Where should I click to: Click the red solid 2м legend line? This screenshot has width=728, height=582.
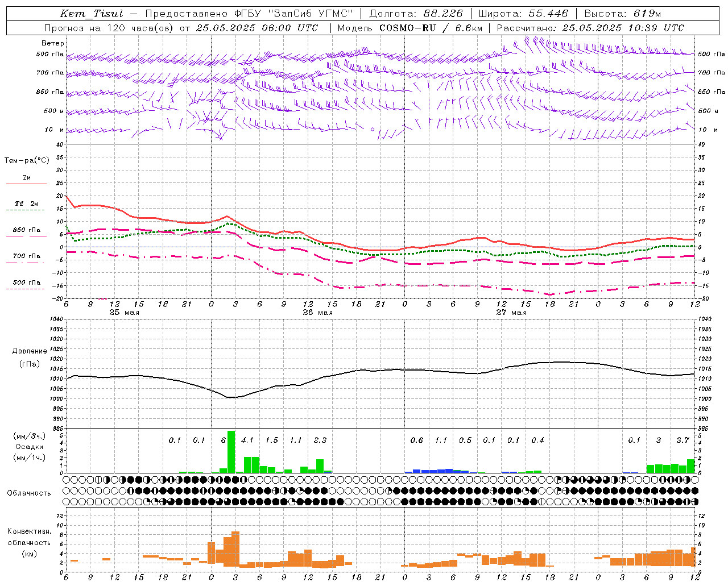[26, 184]
